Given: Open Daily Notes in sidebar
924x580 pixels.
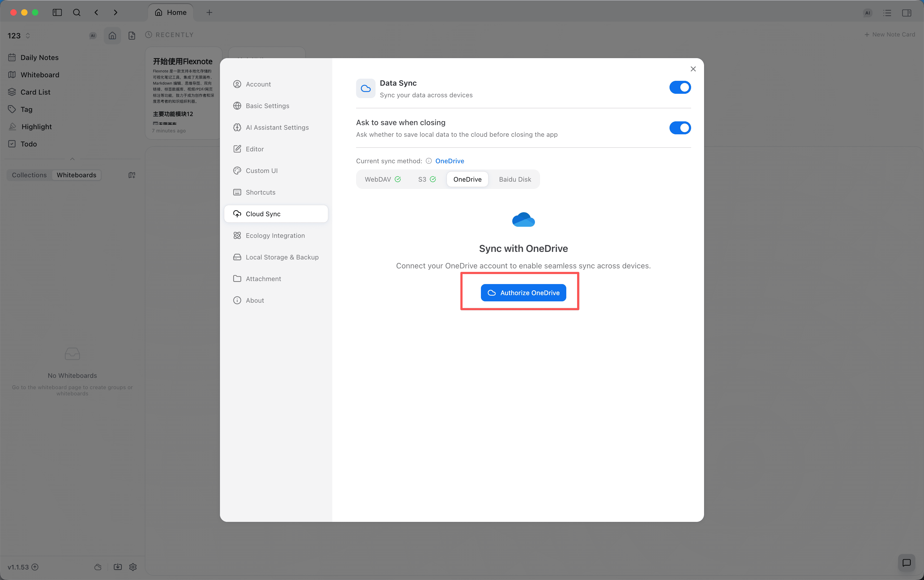Looking at the screenshot, I should (39, 58).
